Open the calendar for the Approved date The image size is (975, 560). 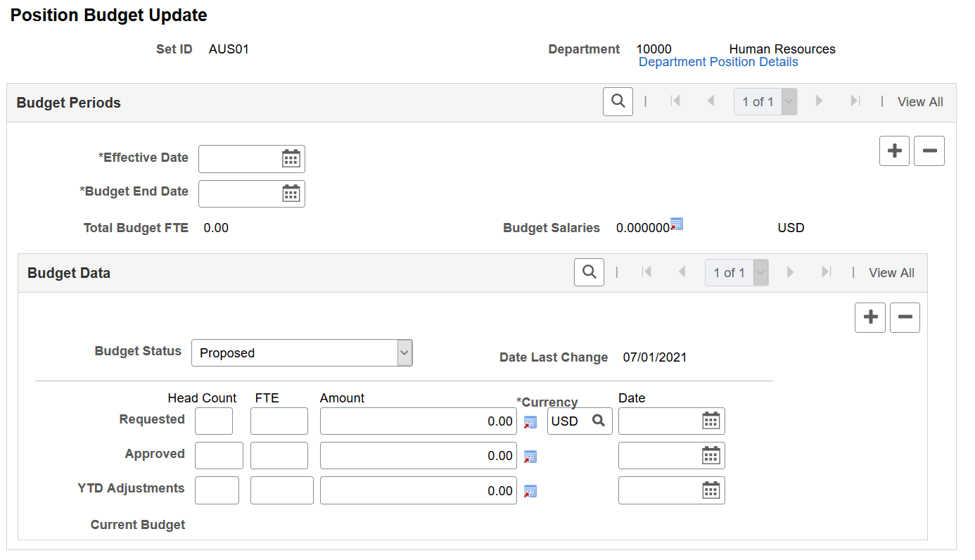(710, 455)
